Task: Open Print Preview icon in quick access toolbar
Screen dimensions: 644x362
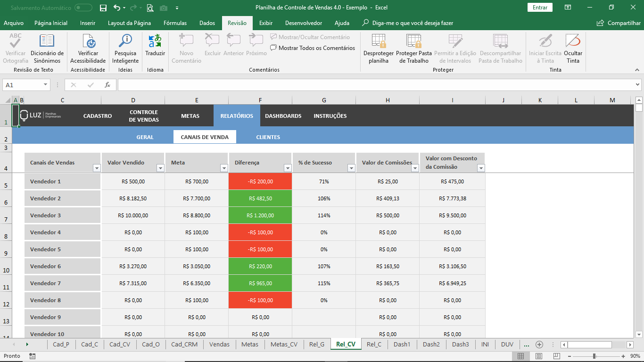Action: [150, 8]
